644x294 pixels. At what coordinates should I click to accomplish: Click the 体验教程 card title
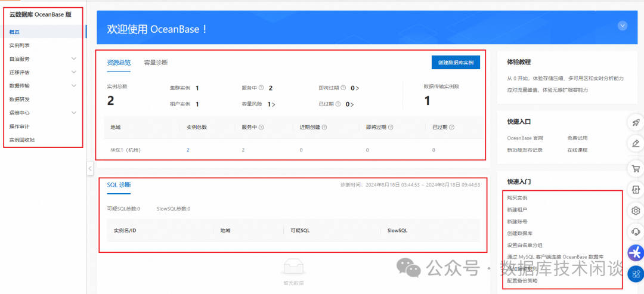[519, 62]
